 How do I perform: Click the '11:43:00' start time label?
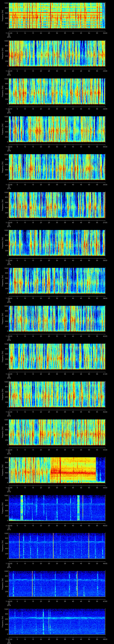click(x=9, y=487)
